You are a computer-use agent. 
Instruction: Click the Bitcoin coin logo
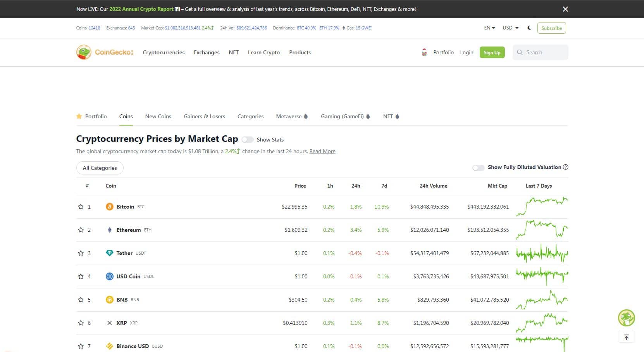(110, 207)
